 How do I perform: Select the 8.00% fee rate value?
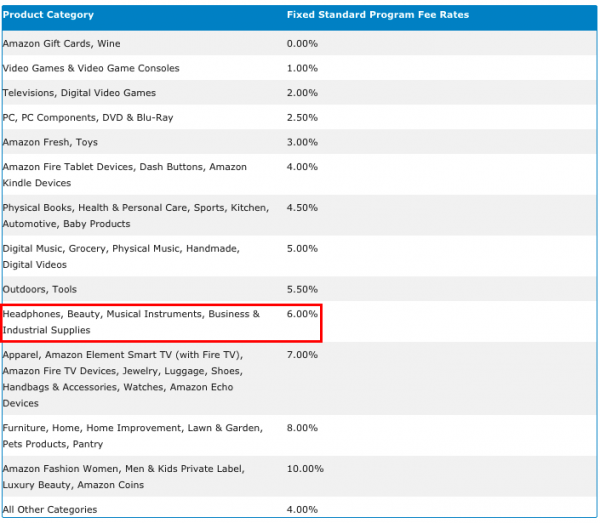tap(302, 428)
